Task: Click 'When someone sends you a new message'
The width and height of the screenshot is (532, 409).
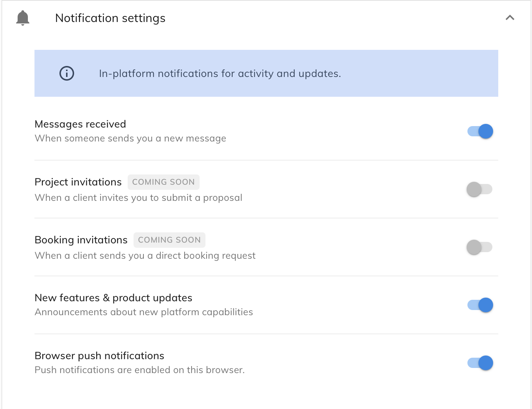Action: point(130,139)
